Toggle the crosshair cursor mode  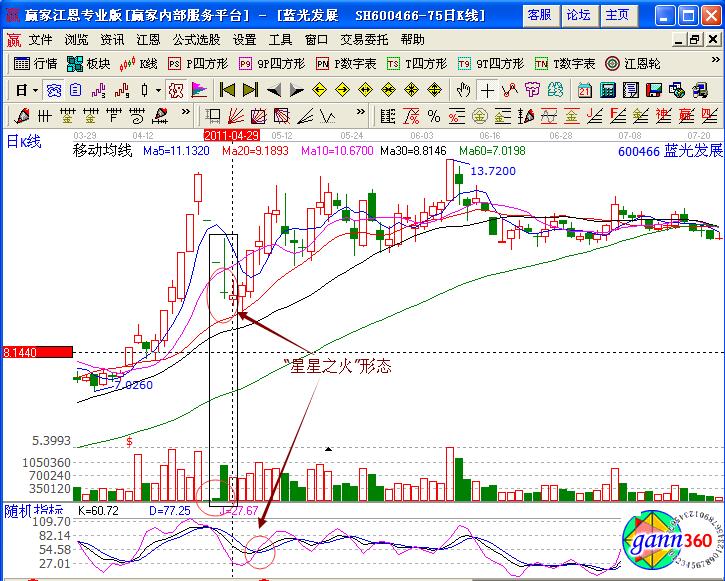pyautogui.click(x=486, y=89)
